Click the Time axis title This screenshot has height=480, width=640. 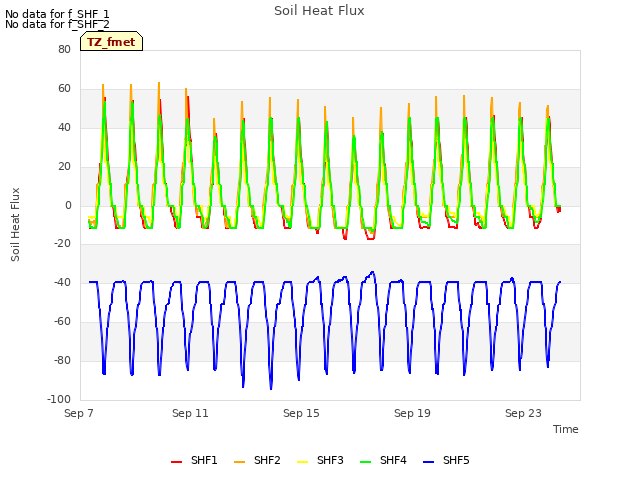click(x=566, y=429)
